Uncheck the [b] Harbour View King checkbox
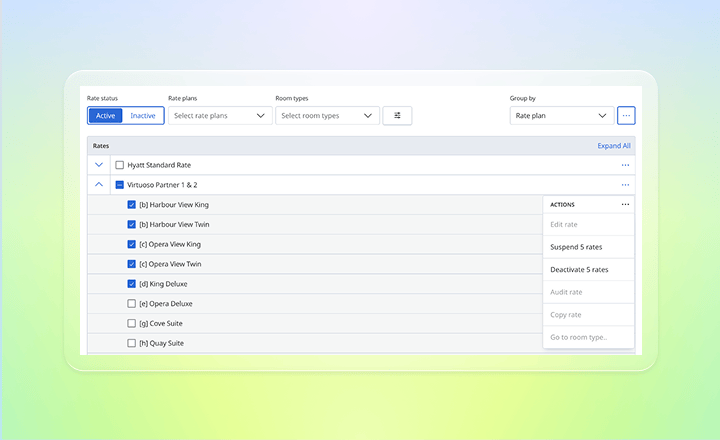The width and height of the screenshot is (720, 440). point(132,205)
